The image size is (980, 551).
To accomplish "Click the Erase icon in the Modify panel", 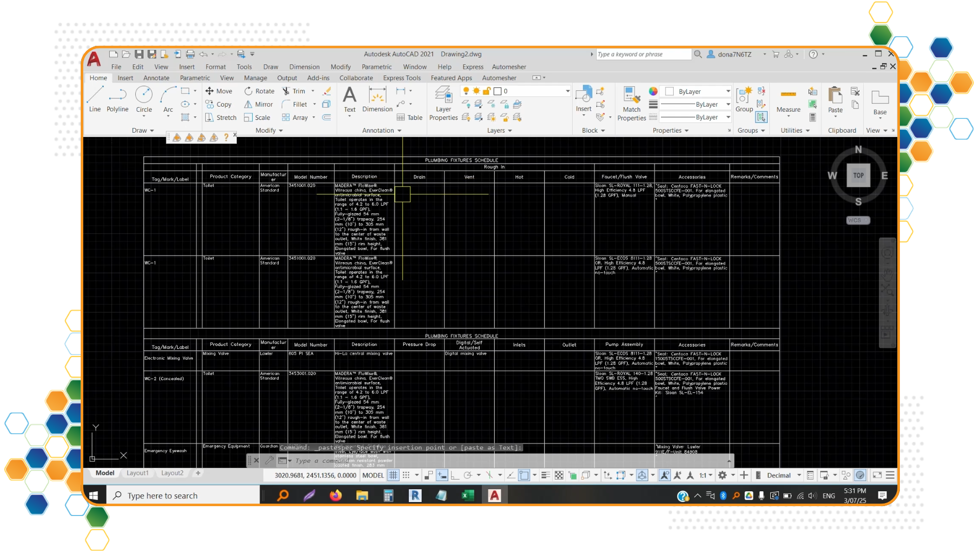I will 327,91.
